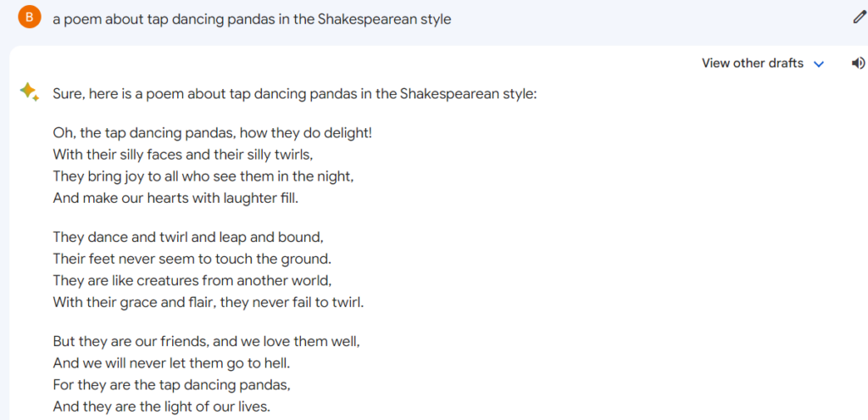868x420 pixels.
Task: Click the line 'They bring joy to all who see them'
Action: (x=203, y=176)
